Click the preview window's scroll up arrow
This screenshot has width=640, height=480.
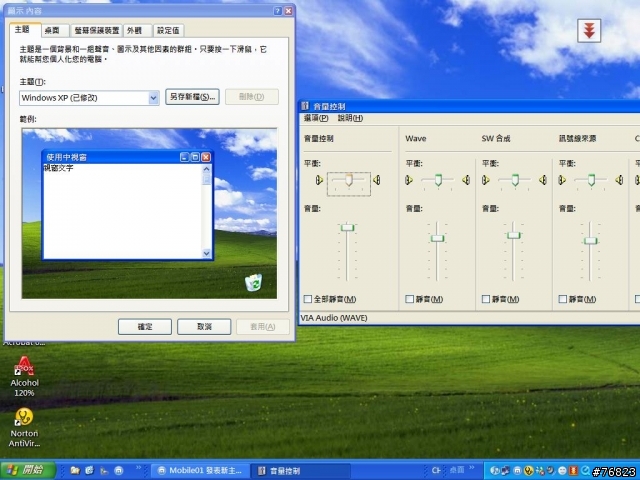[x=207, y=169]
